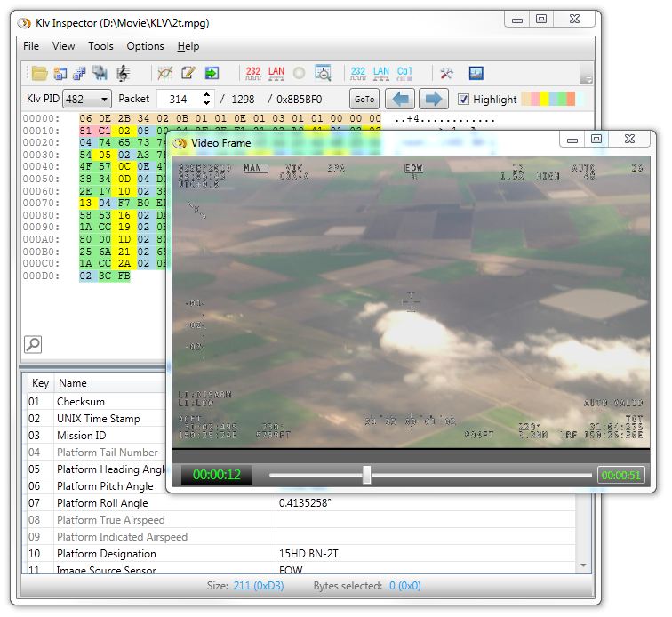This screenshot has height=617, width=672.
Task: Expand the Klv PID dropdown
Action: tap(104, 100)
